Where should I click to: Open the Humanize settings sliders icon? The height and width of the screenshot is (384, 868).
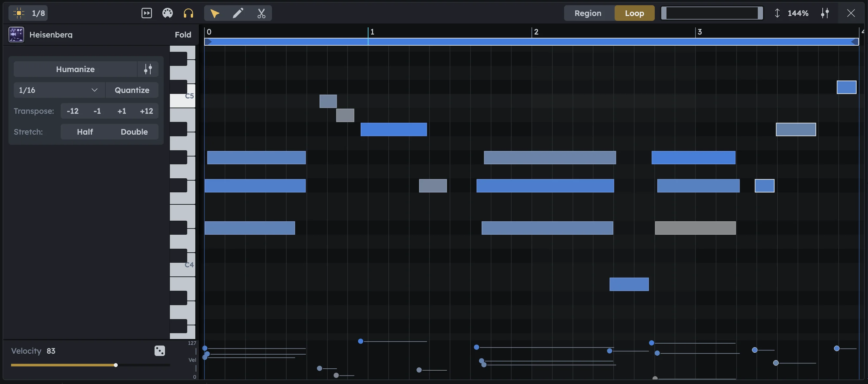tap(148, 69)
